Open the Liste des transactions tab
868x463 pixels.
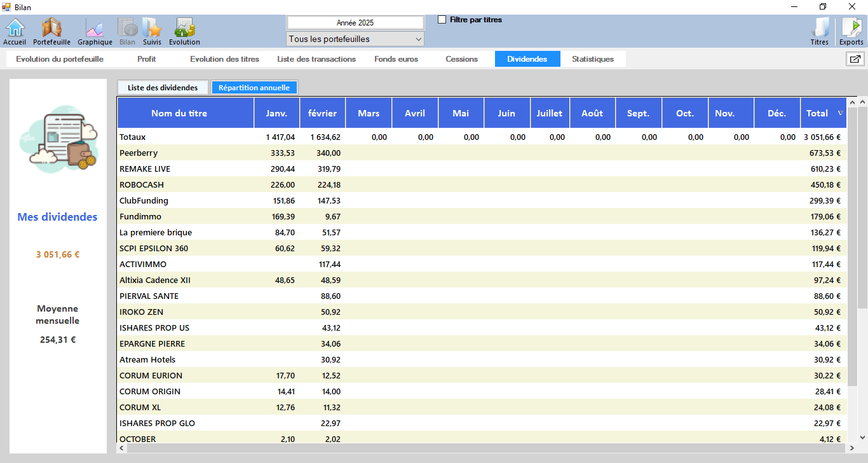(316, 59)
